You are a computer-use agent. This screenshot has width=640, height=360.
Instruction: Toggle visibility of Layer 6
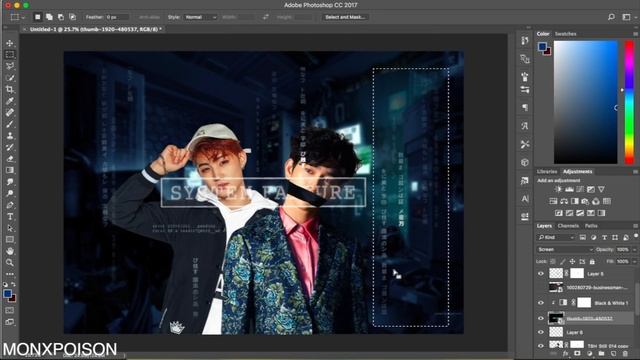click(x=541, y=332)
